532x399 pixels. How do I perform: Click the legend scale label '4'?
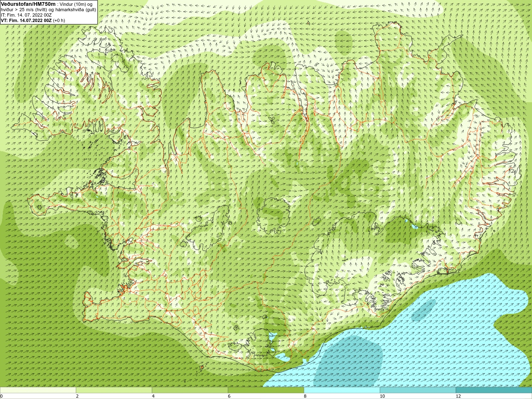153,396
